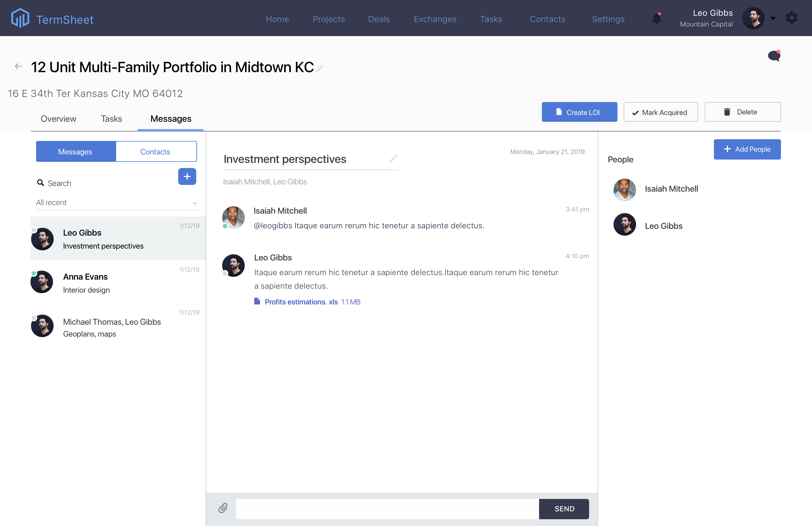
Task: Click the Mark Acquired check button
Action: (x=660, y=112)
